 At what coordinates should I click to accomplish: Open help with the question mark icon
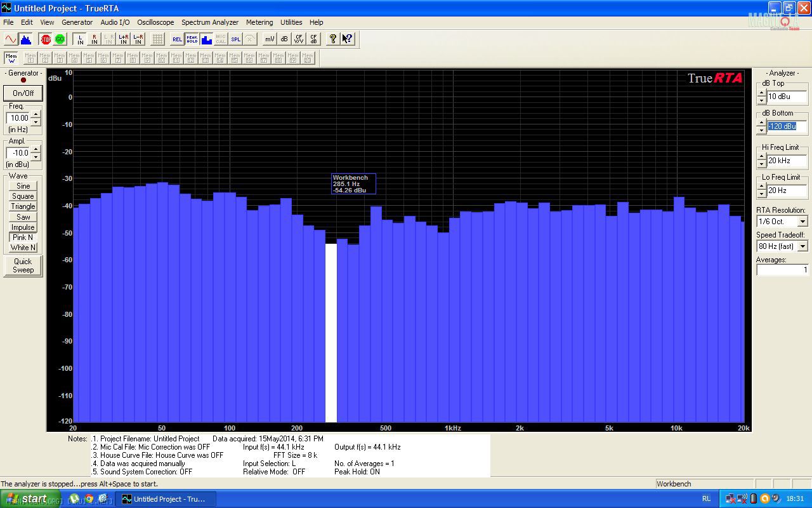[x=332, y=39]
